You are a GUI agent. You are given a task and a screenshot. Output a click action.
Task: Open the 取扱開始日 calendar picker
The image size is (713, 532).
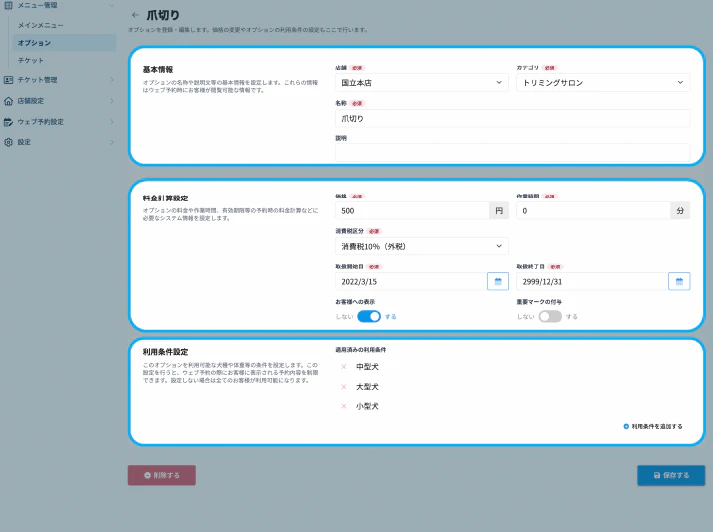(497, 281)
